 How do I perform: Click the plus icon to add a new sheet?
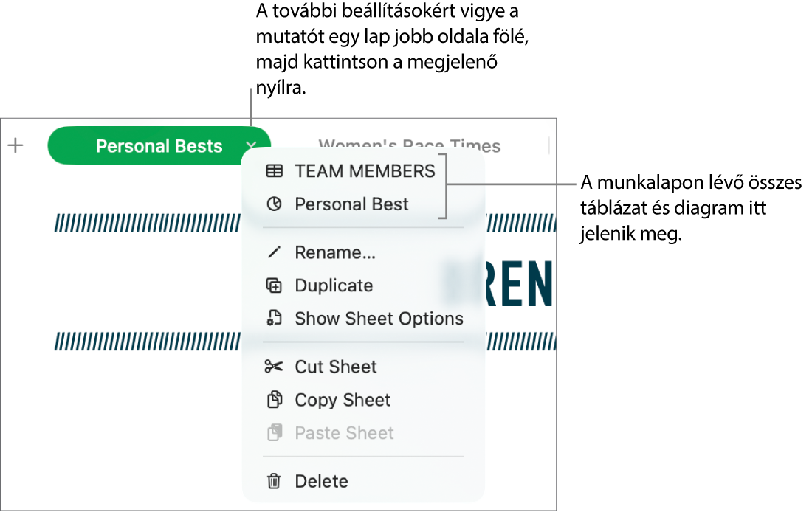point(16,145)
